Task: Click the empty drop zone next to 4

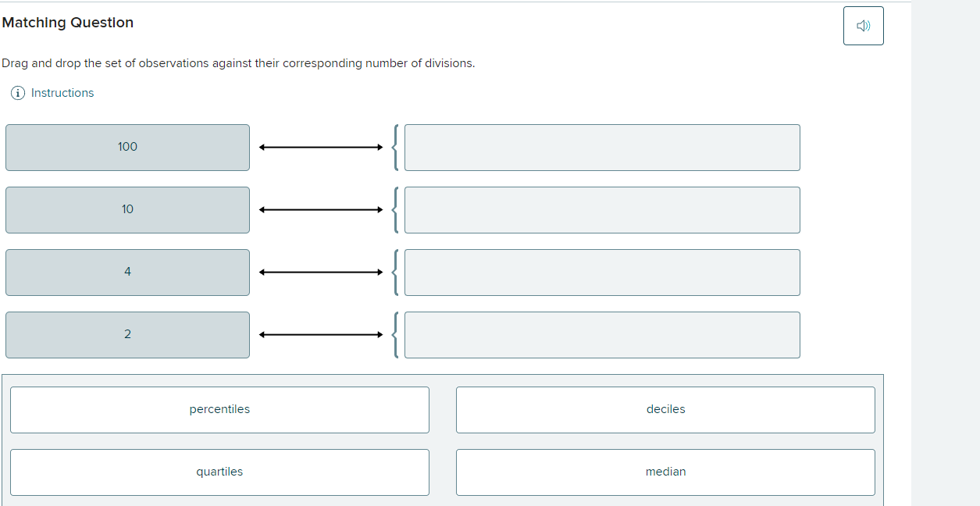Action: pyautogui.click(x=602, y=272)
